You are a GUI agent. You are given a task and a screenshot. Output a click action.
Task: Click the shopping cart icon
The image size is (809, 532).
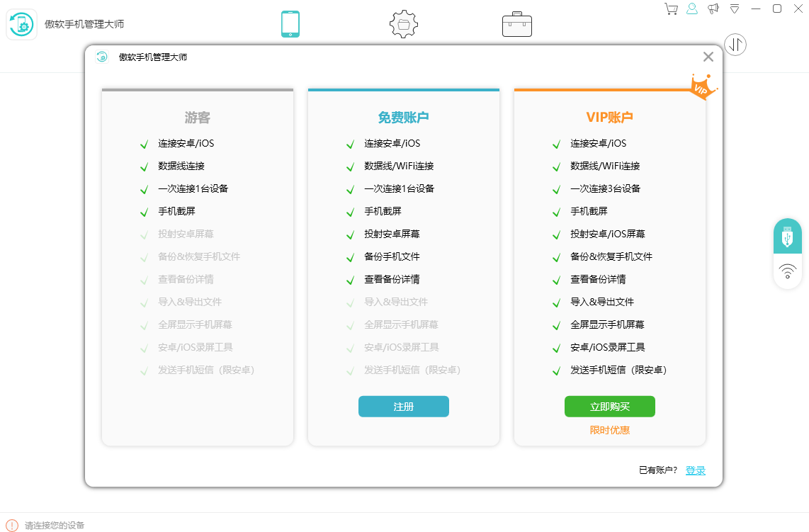tap(671, 9)
